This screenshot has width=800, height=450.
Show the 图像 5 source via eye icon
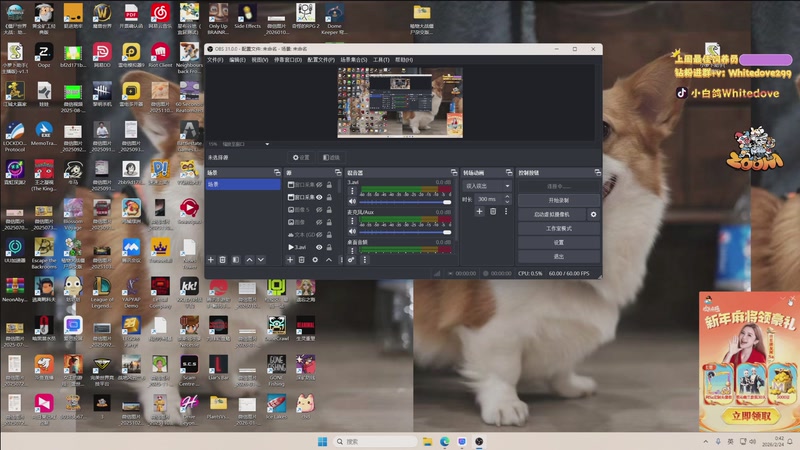[x=319, y=210]
